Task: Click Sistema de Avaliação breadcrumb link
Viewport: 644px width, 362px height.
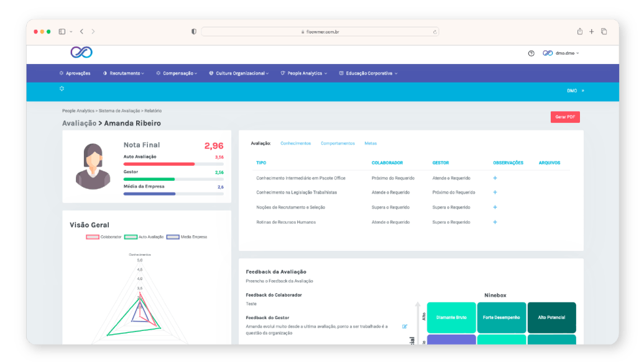Action: (x=119, y=111)
